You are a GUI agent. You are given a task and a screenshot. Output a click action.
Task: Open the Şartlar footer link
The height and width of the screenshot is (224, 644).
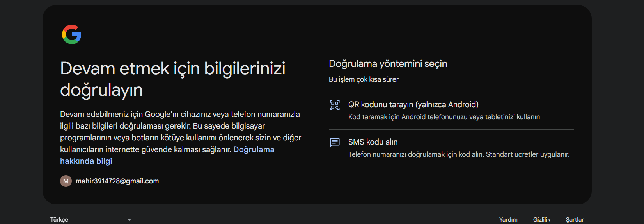click(575, 220)
